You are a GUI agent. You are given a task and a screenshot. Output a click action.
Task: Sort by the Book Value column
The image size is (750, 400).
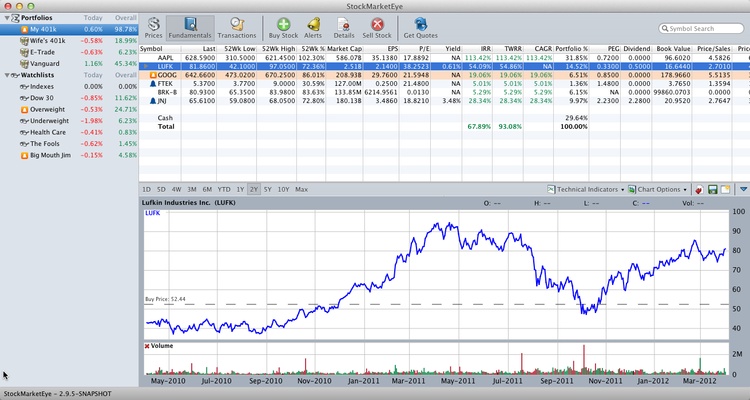[672, 49]
